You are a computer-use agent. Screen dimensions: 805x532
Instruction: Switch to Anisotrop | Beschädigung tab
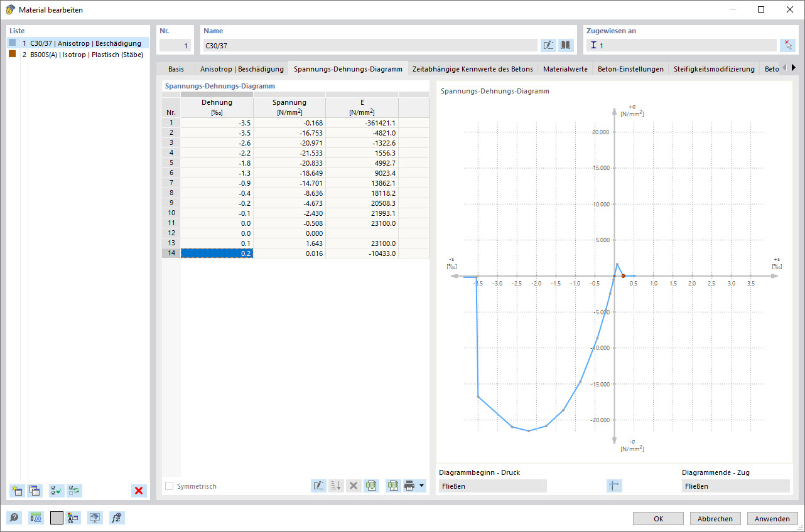[242, 69]
